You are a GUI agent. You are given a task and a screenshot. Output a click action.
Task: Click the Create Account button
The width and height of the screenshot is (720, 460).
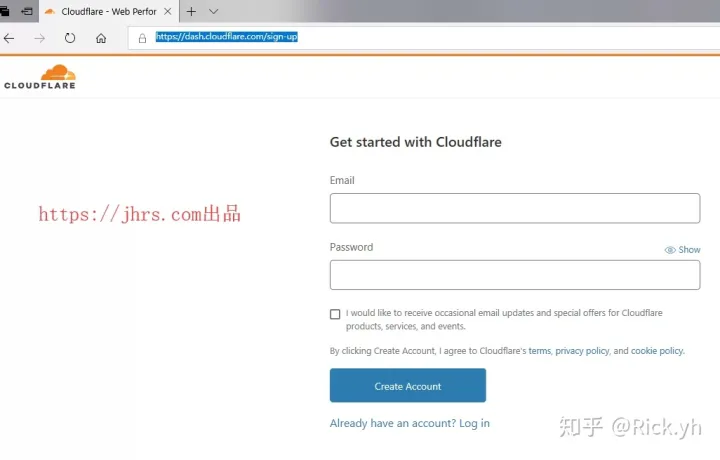(x=408, y=385)
